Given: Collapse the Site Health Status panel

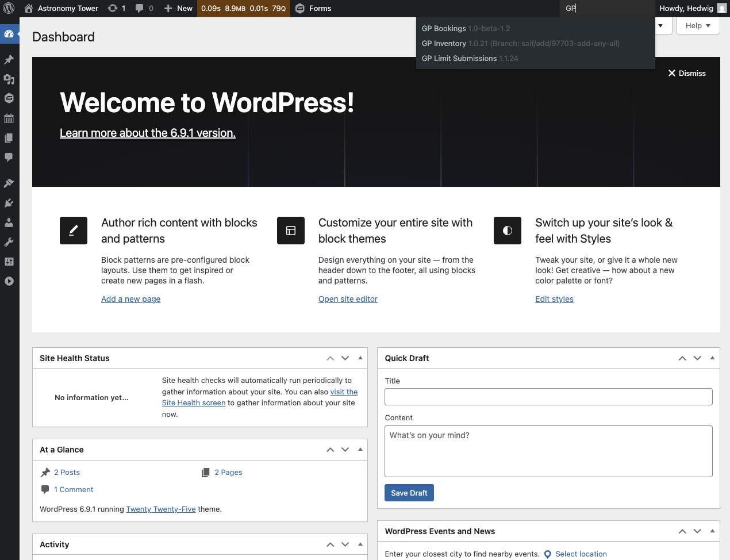Looking at the screenshot, I should 360,358.
